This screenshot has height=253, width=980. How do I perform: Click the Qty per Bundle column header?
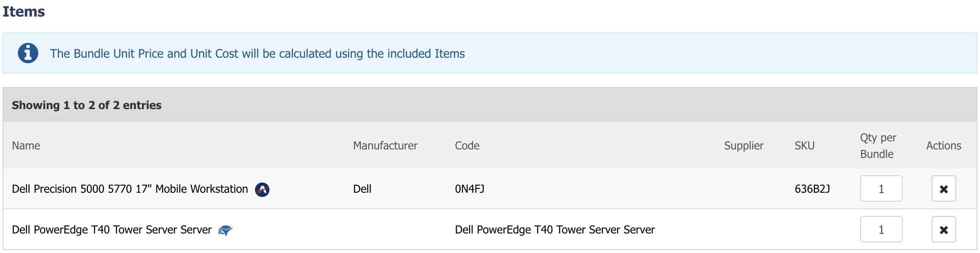tap(878, 146)
